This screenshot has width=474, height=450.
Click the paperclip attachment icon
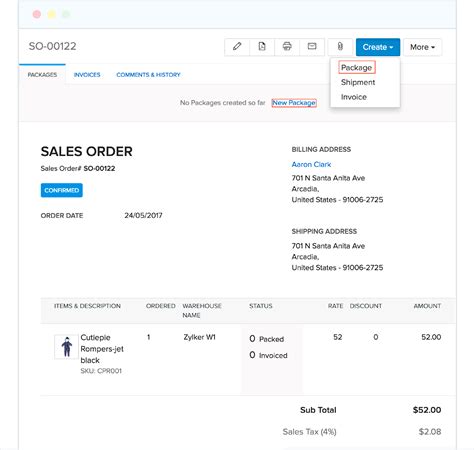tap(340, 47)
